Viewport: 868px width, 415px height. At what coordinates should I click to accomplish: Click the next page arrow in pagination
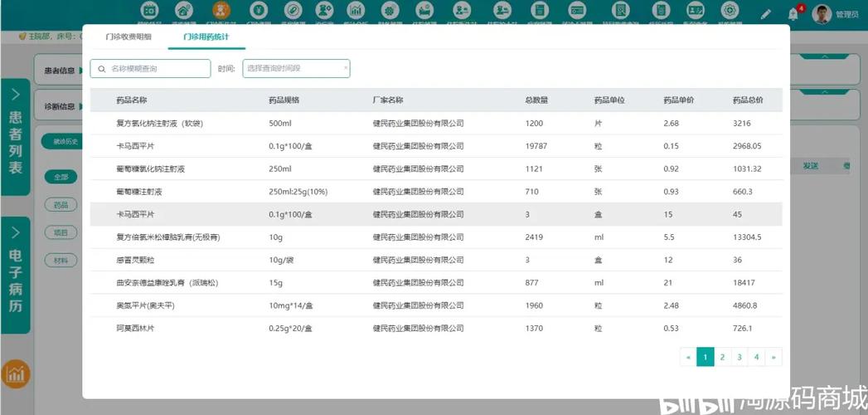tap(773, 357)
